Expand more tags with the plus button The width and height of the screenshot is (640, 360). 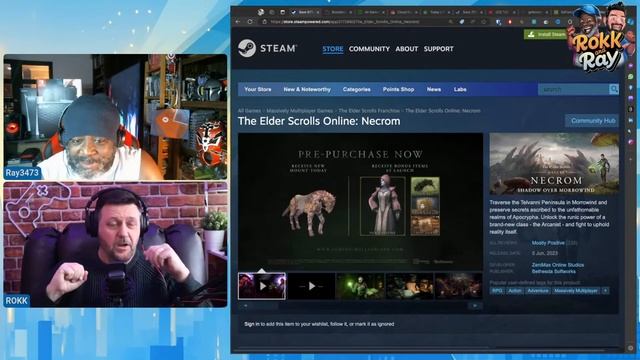(x=605, y=291)
